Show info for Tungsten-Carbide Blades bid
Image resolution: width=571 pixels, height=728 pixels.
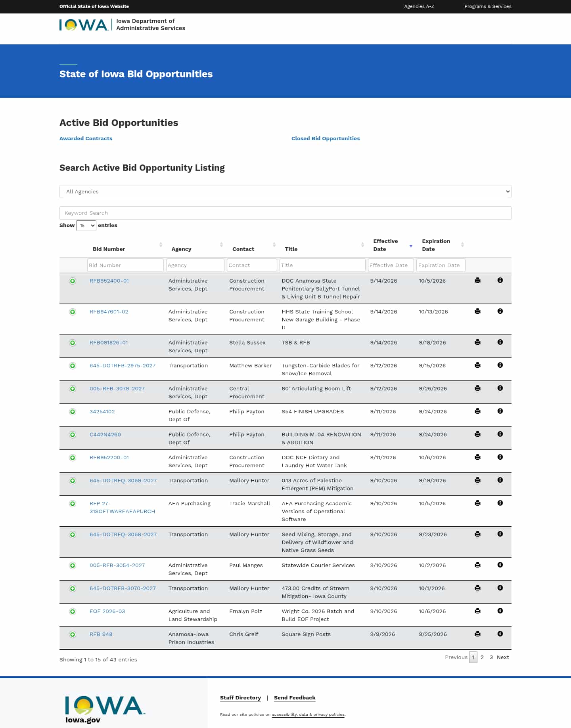[x=500, y=365]
